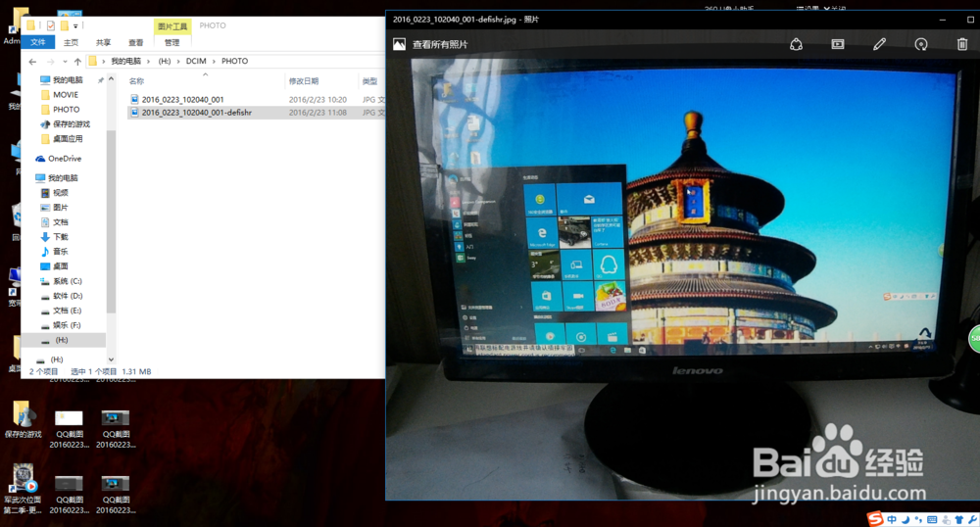
Task: Sort files by 名称 column
Action: [136, 81]
